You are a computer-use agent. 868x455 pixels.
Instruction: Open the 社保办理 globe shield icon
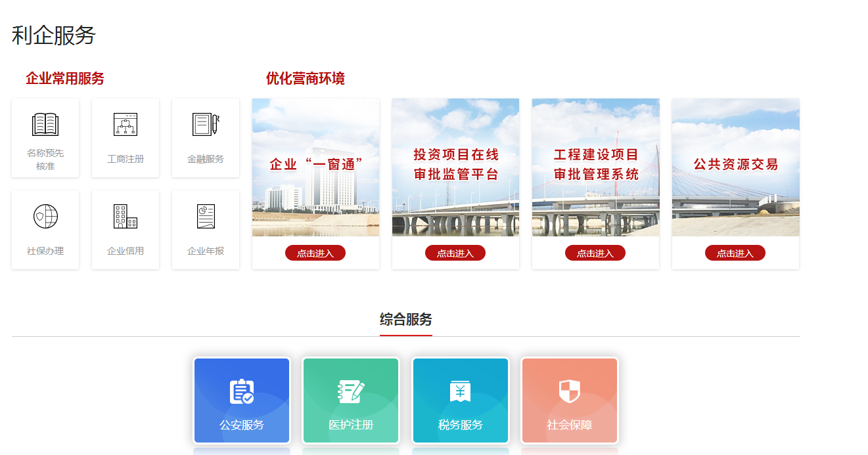45,216
